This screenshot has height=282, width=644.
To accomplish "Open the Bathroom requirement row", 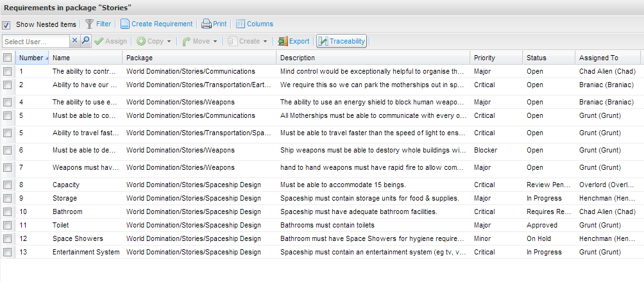I will (x=67, y=212).
